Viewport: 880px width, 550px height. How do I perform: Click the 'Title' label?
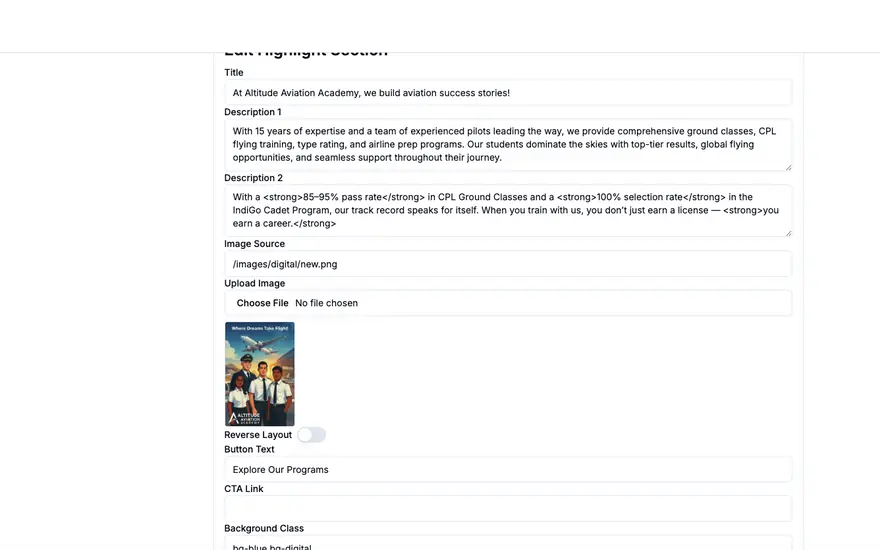pos(234,73)
